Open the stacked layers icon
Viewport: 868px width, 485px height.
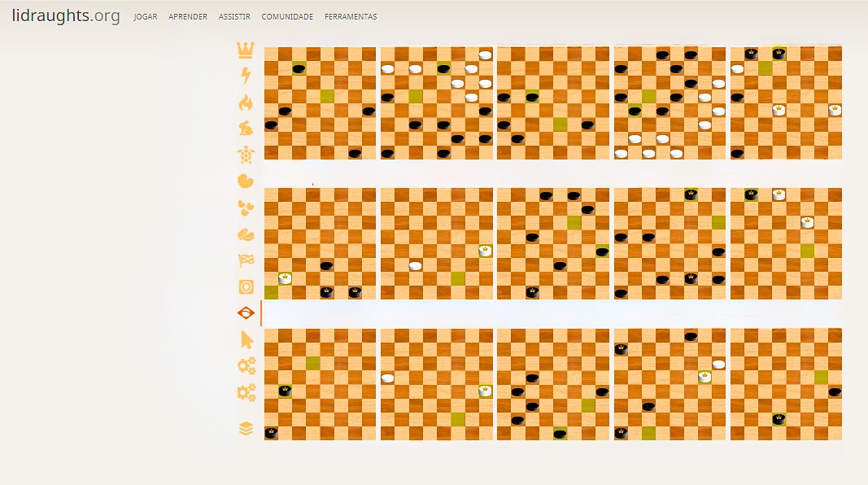tap(246, 428)
